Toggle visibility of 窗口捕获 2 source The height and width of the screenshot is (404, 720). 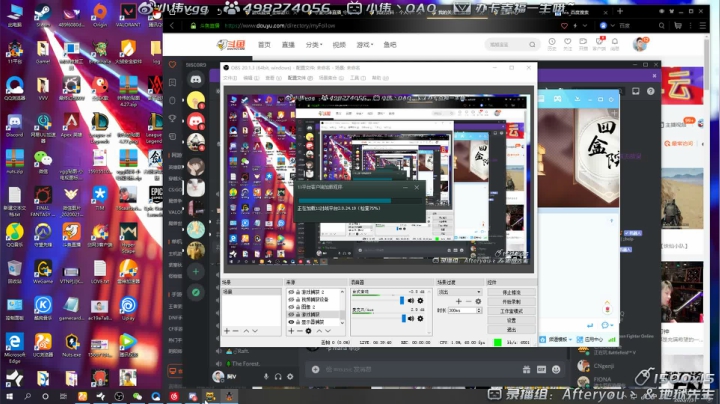click(x=291, y=292)
